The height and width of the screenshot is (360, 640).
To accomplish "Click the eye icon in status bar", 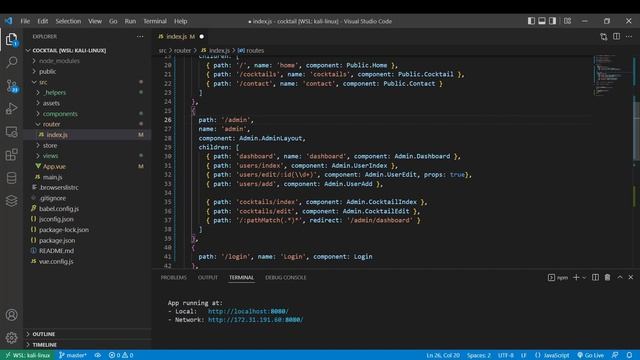I will 98,355.
